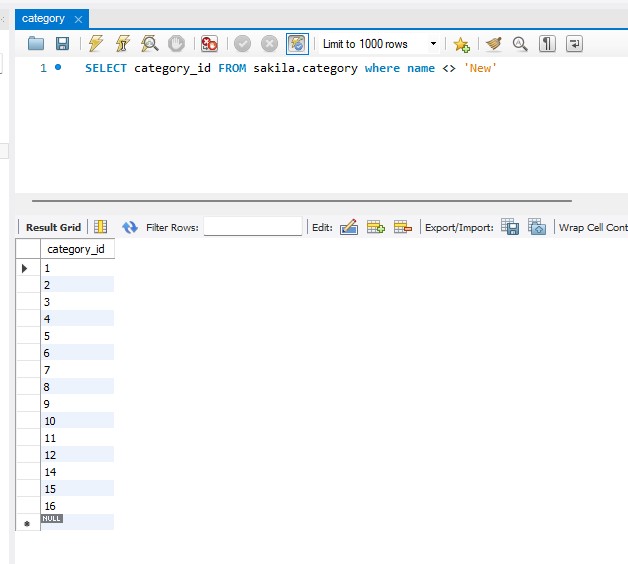The width and height of the screenshot is (628, 564).
Task: Select result cell with value 5
Action: click(x=77, y=336)
